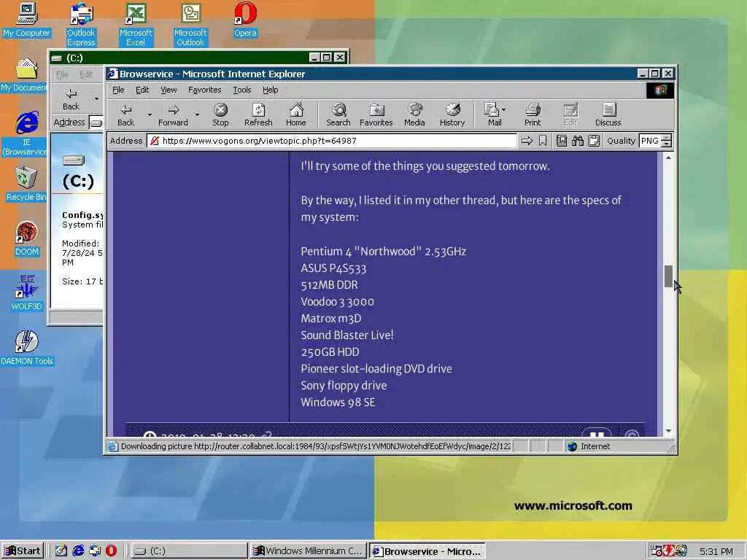Click the system clock showing 5:31 PM

[x=716, y=551]
